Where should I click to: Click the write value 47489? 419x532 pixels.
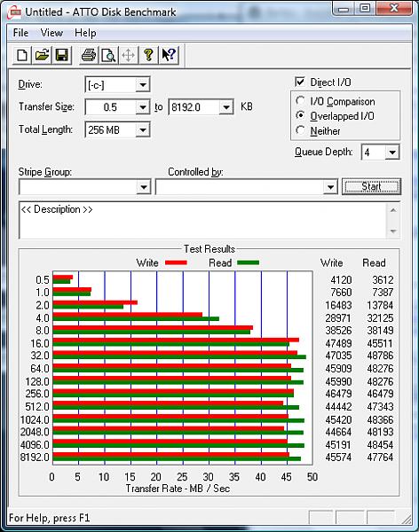(x=338, y=343)
